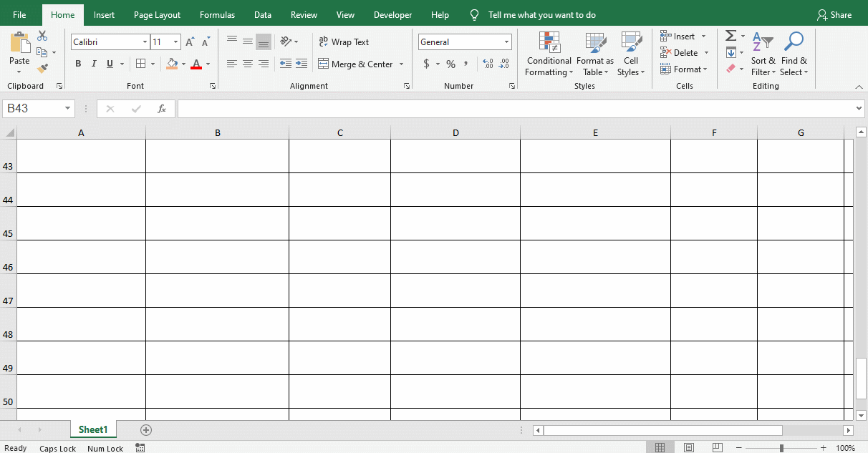Screen dimensions: 868x453
Task: Switch to the Insert tab
Action: (104, 15)
